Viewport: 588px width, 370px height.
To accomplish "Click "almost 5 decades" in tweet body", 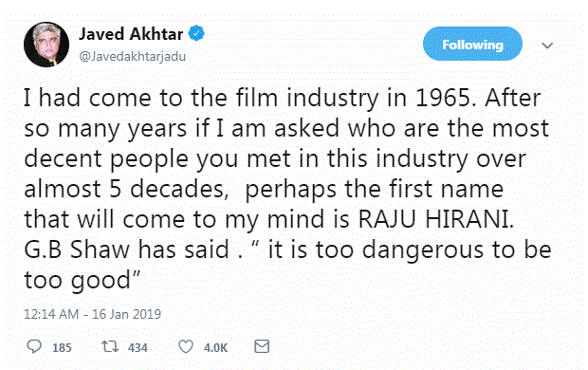I will pos(127,189).
